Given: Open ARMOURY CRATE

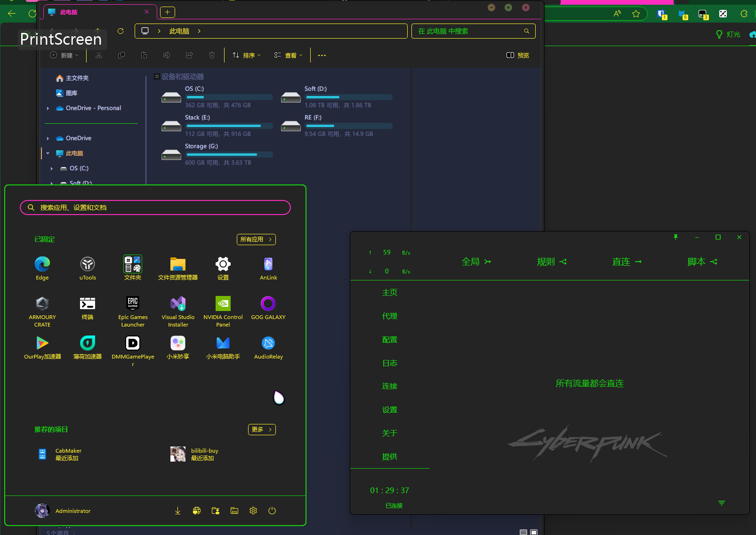Looking at the screenshot, I should point(42,311).
